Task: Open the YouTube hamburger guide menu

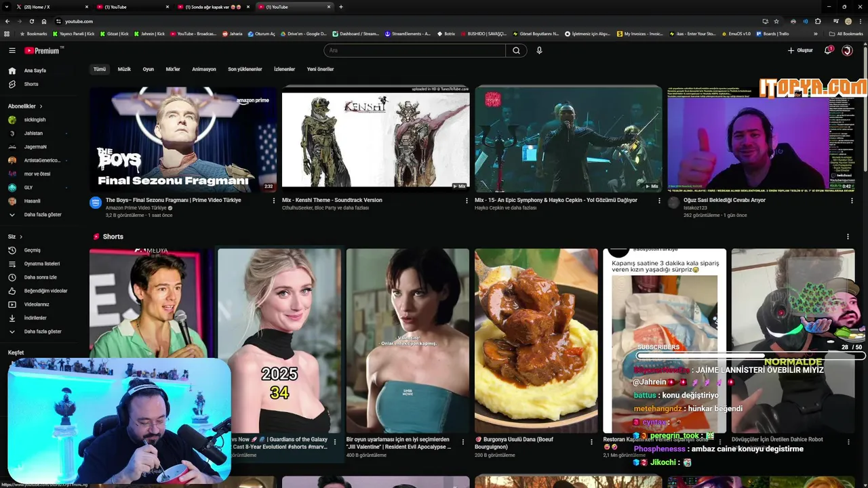Action: pos(12,50)
